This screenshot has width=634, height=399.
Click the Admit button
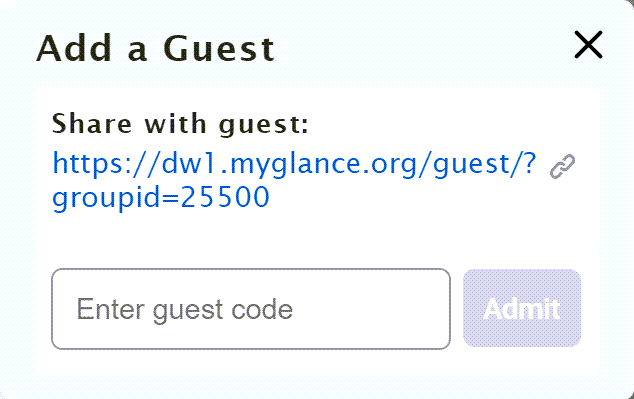[x=522, y=308]
